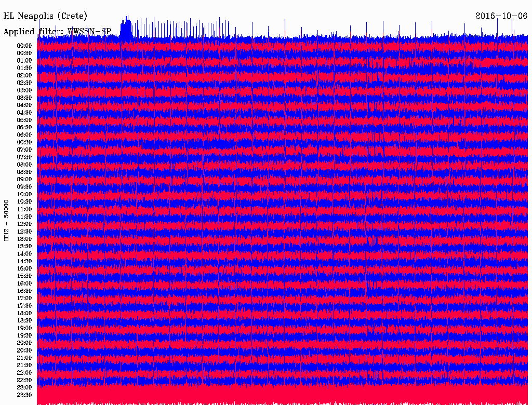Click the 09:00 time row label
The width and height of the screenshot is (532, 405).
tap(24, 179)
